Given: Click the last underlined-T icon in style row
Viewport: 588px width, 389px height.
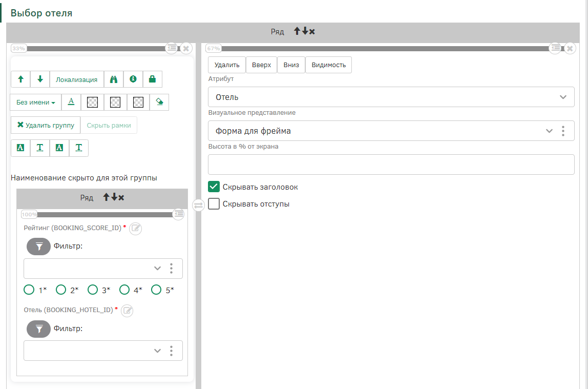Looking at the screenshot, I should [x=79, y=148].
